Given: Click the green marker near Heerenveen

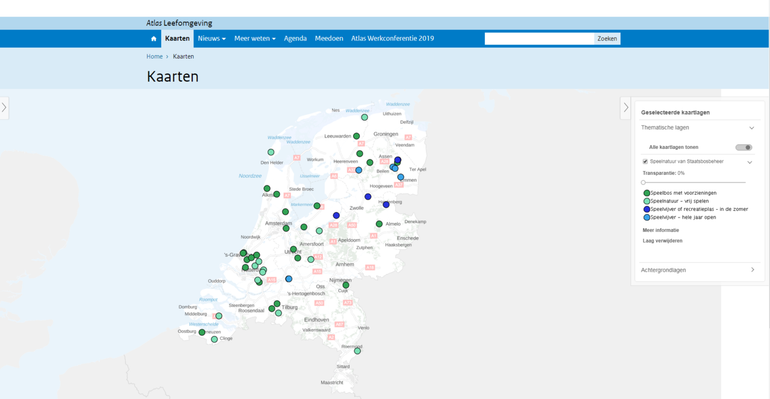Looking at the screenshot, I should (359, 154).
